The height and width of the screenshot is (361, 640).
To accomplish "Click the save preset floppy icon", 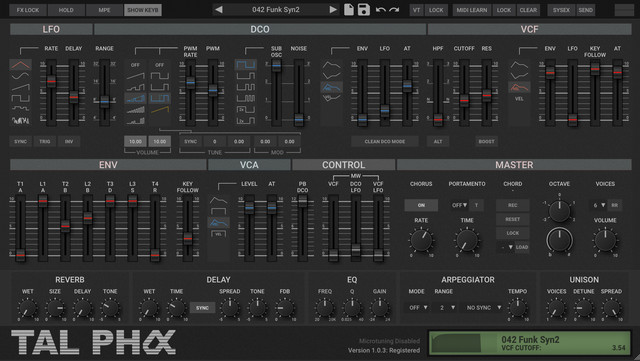I will [x=363, y=9].
